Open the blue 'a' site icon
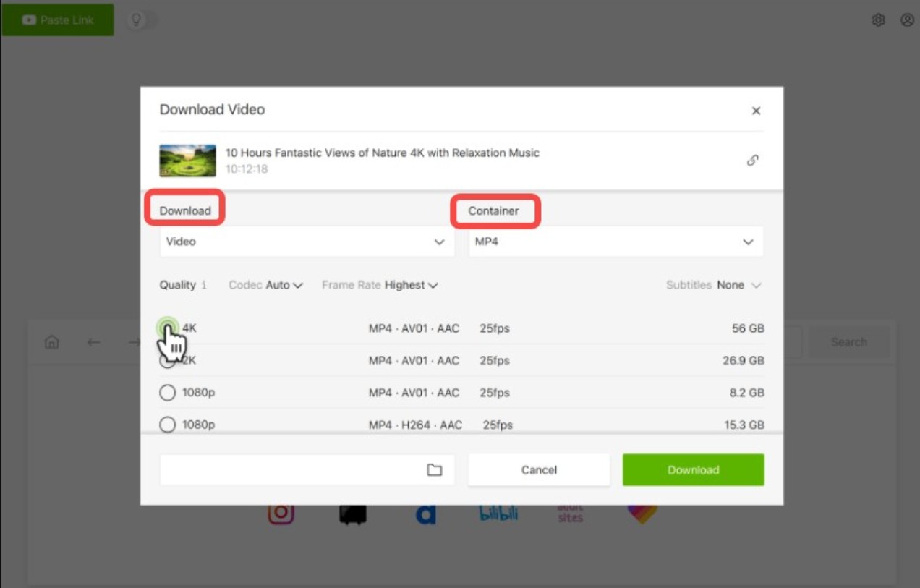 [425, 514]
